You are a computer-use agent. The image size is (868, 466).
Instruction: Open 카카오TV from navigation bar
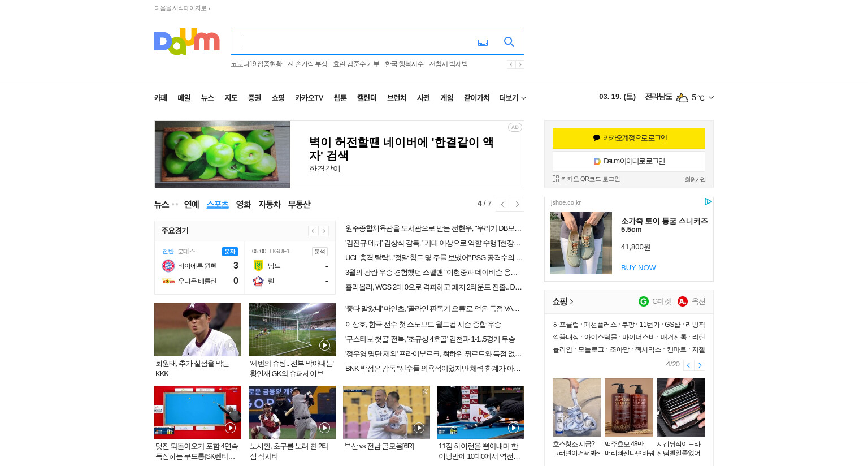tap(309, 98)
